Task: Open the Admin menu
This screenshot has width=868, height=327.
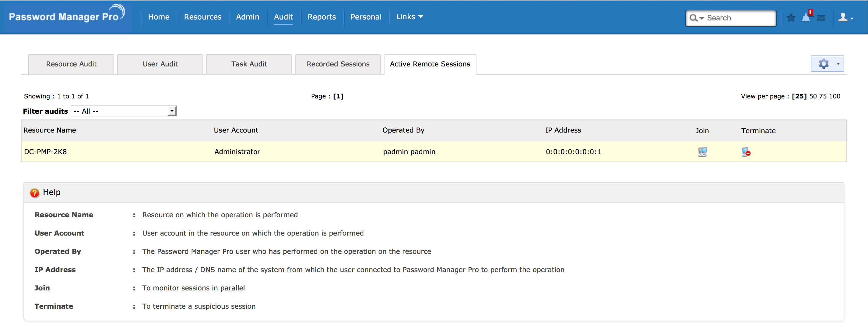Action: [247, 17]
